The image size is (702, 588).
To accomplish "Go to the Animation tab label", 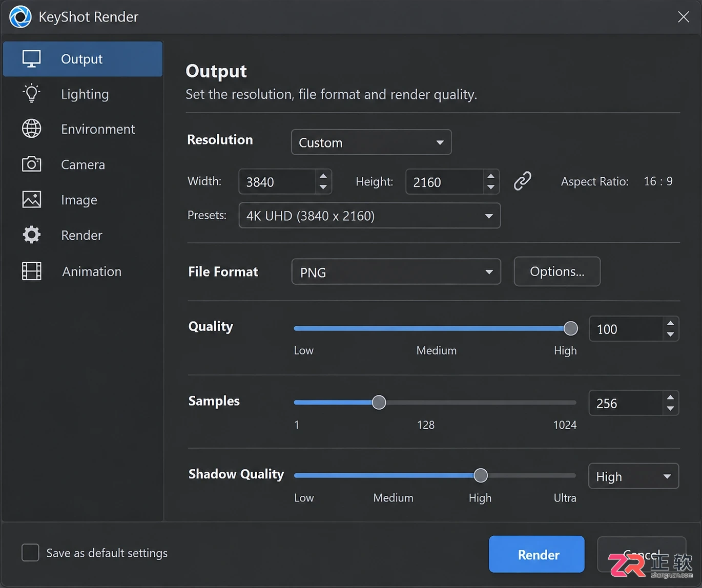I will [x=92, y=271].
